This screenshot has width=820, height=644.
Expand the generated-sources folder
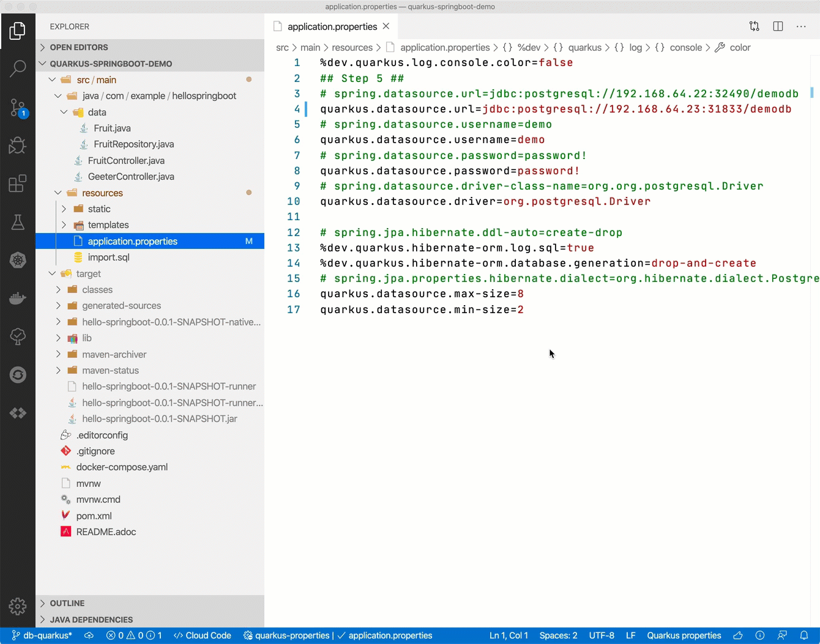click(150, 306)
